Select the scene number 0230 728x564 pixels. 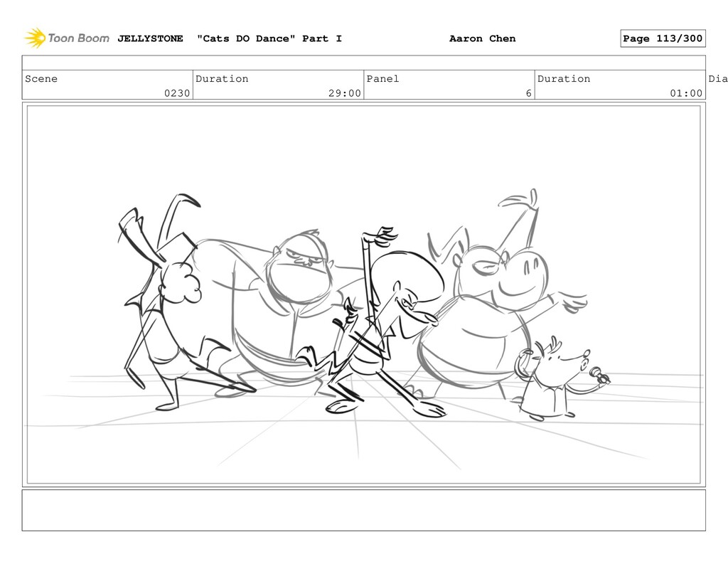[x=177, y=93]
